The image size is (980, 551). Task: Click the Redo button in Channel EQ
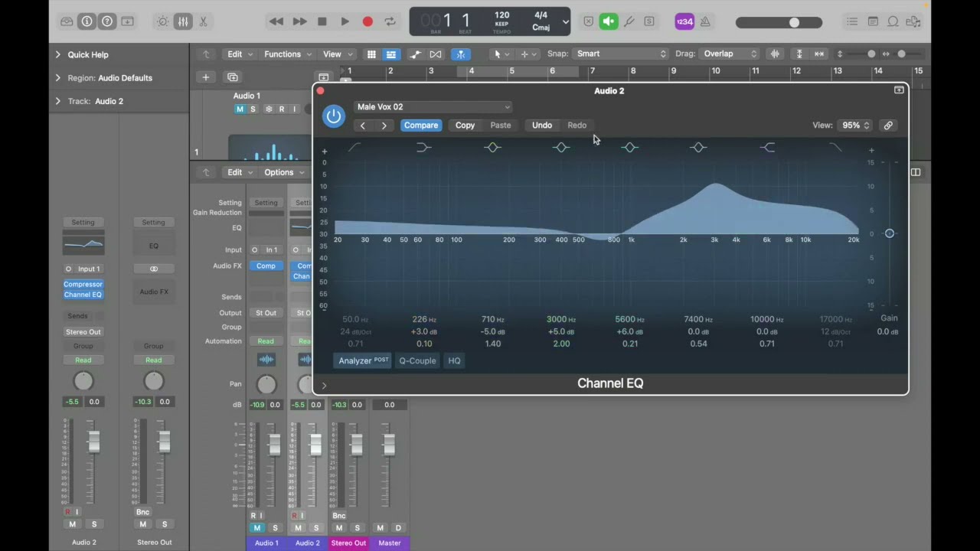577,126
